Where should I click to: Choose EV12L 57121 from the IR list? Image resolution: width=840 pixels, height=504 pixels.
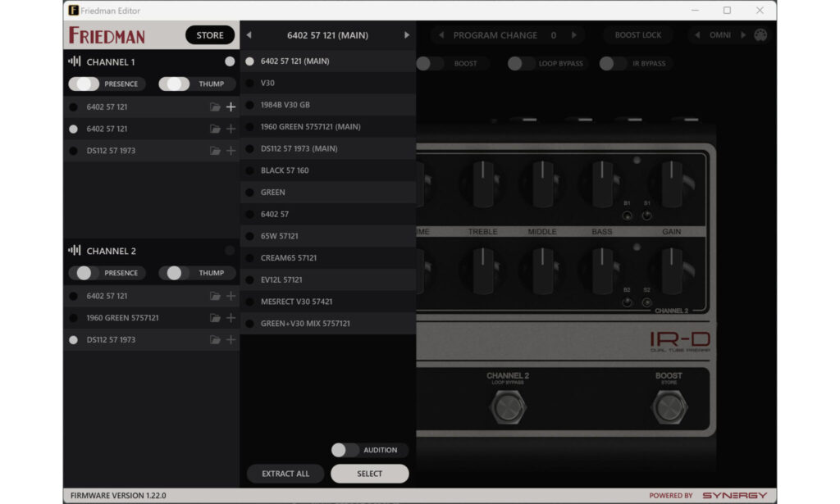[x=328, y=279]
